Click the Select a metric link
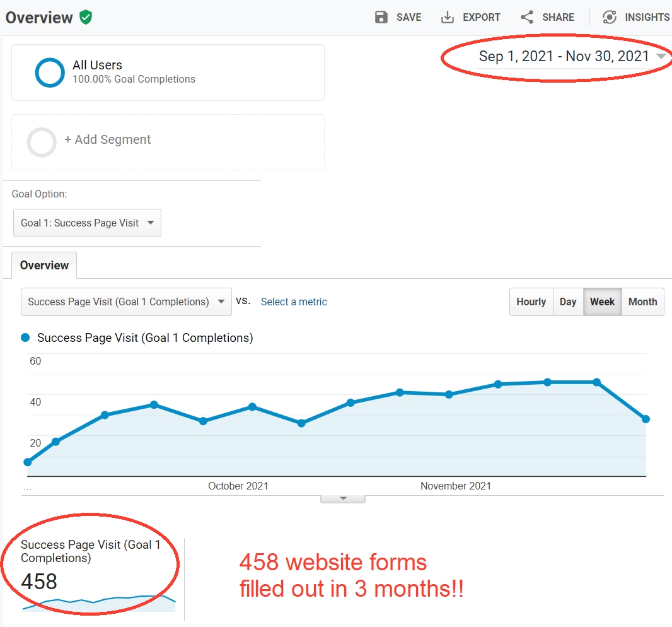The image size is (672, 627). point(294,302)
